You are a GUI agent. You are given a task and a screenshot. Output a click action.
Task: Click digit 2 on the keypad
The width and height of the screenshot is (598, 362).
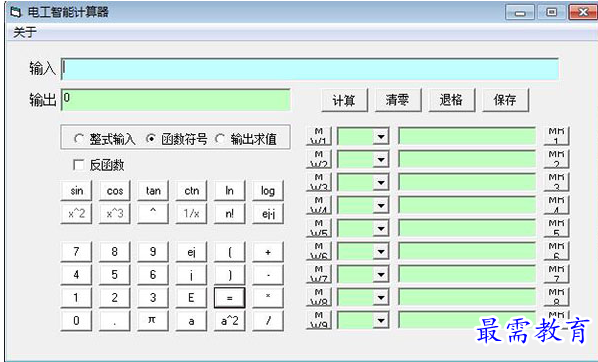(x=115, y=298)
